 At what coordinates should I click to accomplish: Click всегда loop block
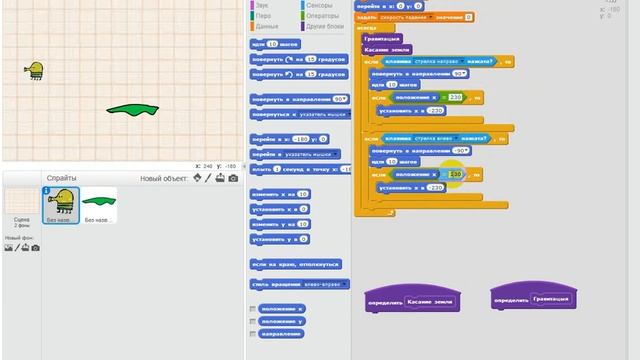point(367,28)
